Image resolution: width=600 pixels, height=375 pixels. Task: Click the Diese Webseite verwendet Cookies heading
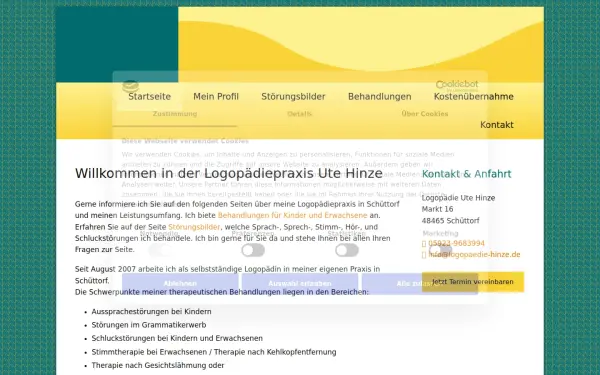[x=185, y=141]
